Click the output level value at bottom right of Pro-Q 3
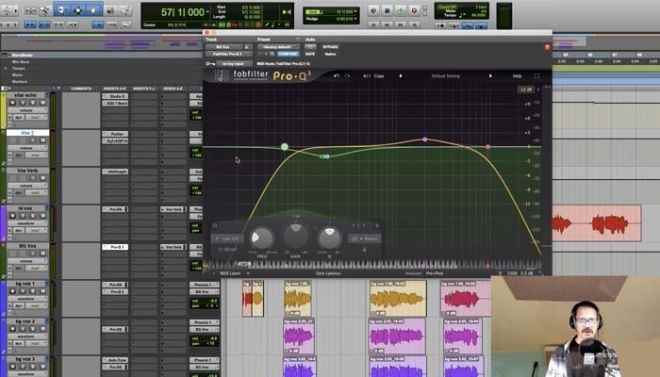 (x=527, y=273)
